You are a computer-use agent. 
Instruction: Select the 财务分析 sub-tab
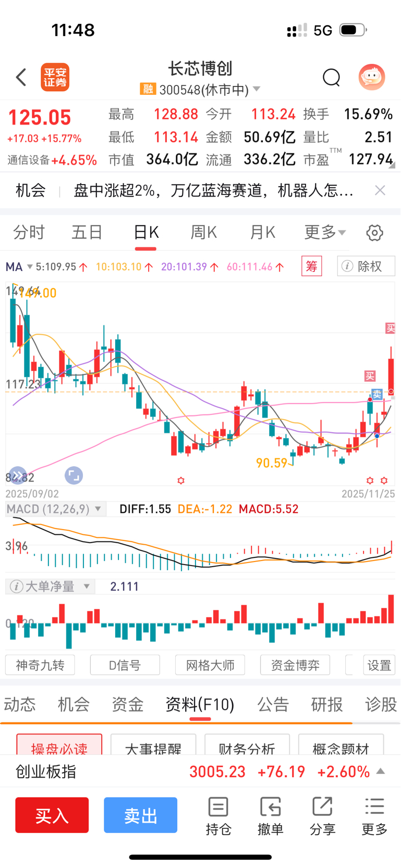coord(247,745)
